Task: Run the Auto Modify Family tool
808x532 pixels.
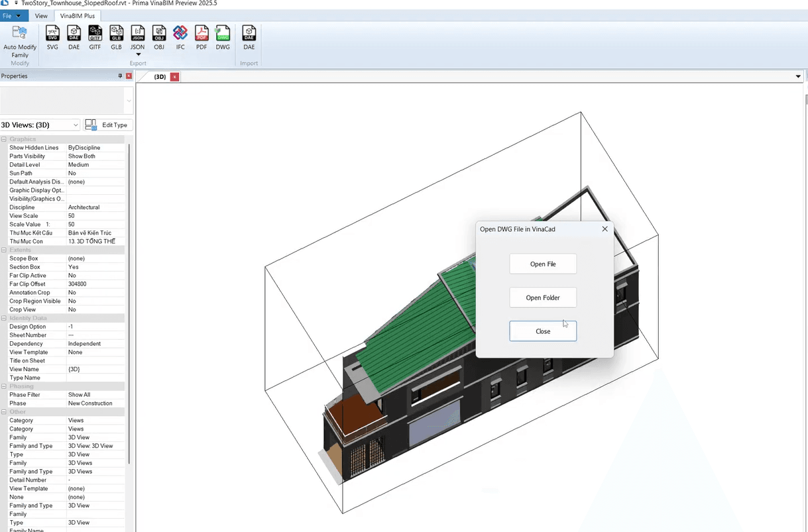Action: [20, 41]
